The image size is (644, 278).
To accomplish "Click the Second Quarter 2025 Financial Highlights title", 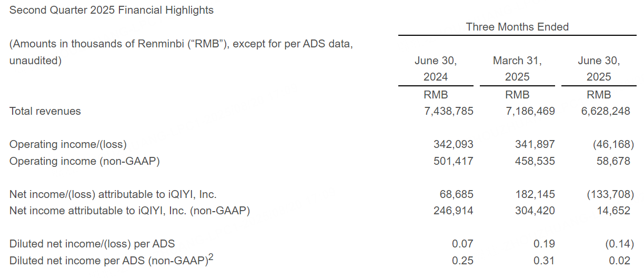I will point(112,10).
